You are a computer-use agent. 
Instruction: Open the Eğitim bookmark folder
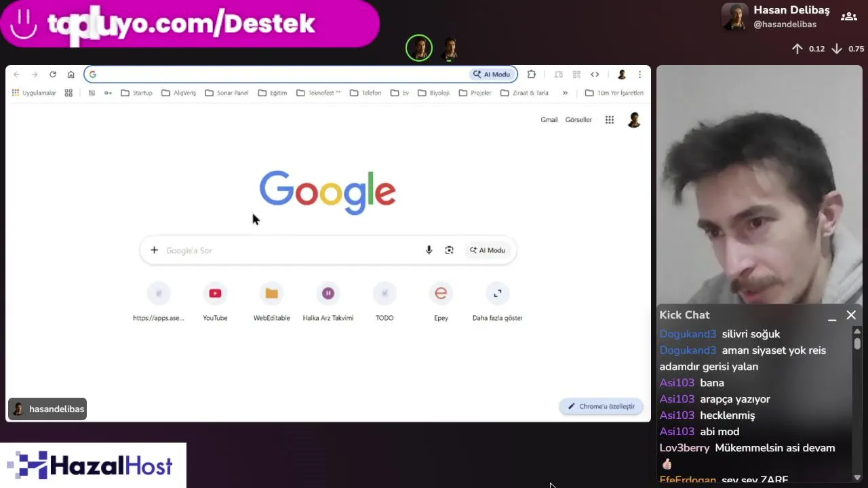(273, 93)
